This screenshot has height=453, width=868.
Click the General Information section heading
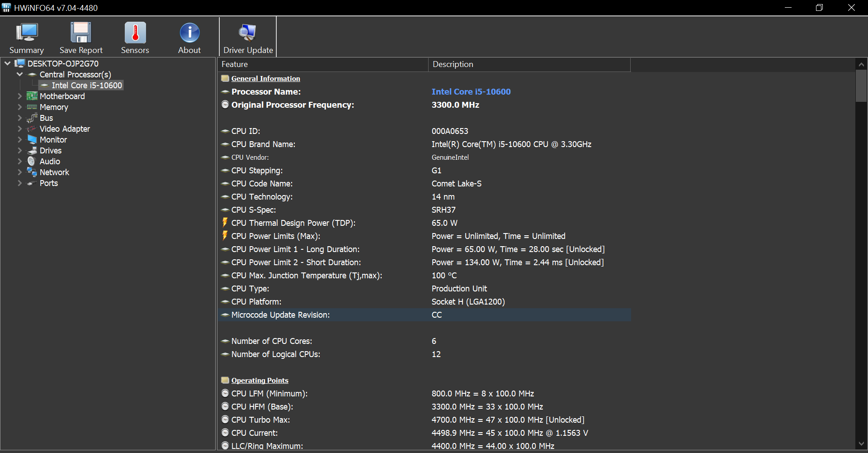[266, 78]
